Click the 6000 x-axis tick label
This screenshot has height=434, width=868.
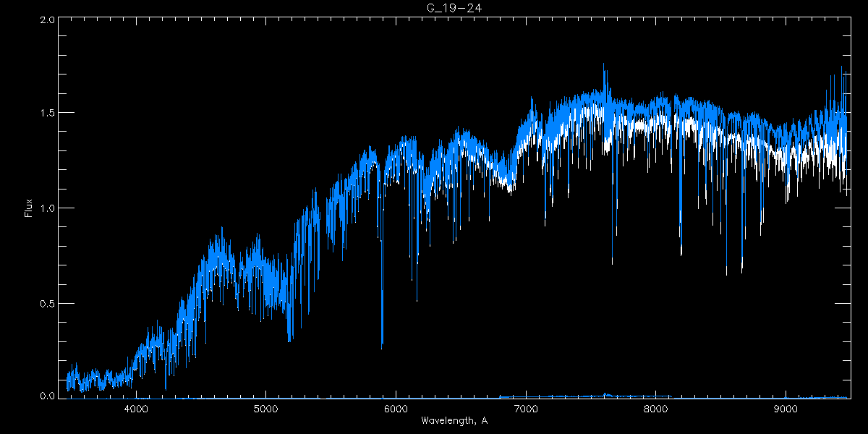pos(396,408)
